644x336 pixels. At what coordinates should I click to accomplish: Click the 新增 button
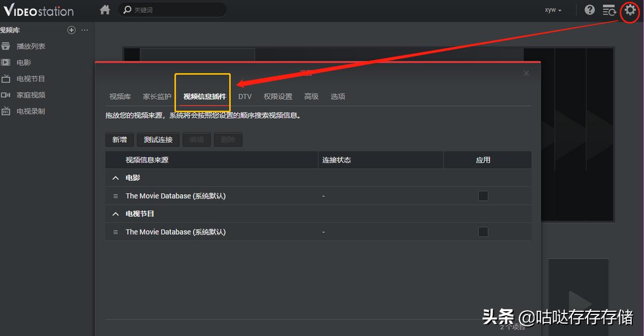tap(119, 139)
